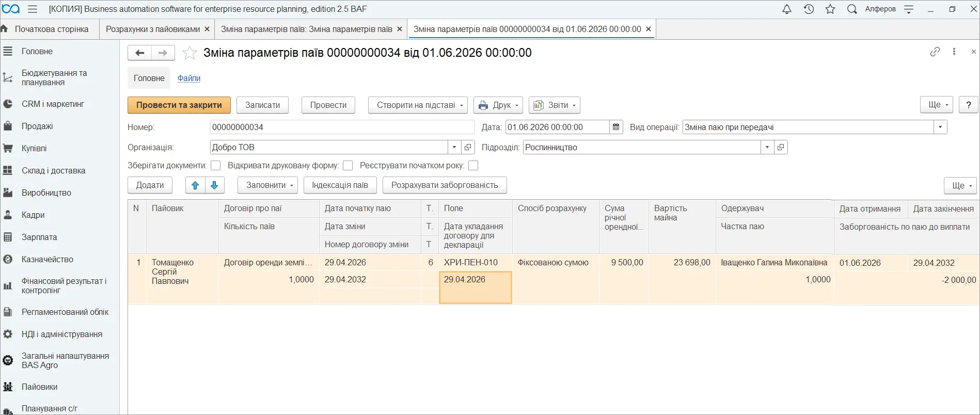Image resolution: width=980 pixels, height=415 pixels.
Task: Click the Розрахувати заборгованість button
Action: pyautogui.click(x=445, y=185)
